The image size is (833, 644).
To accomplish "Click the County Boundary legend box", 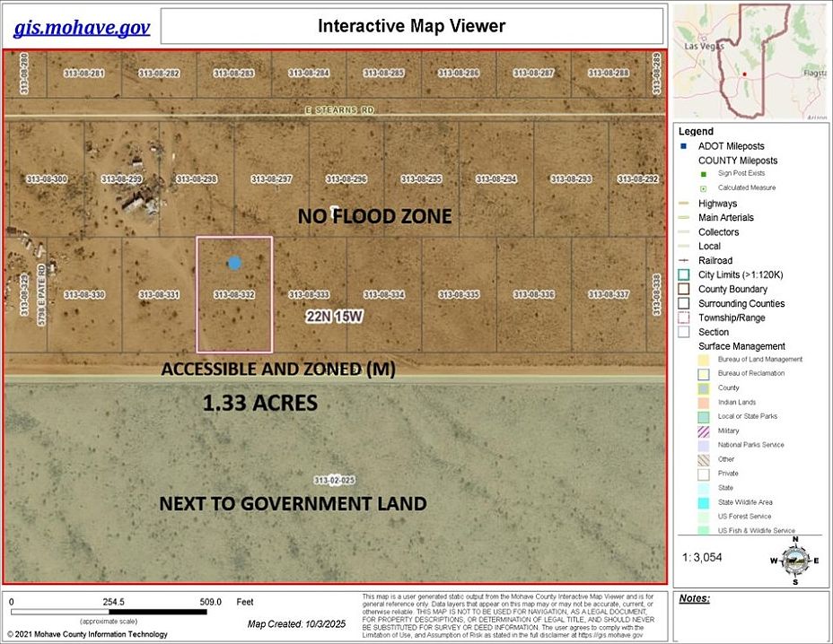I will (683, 289).
